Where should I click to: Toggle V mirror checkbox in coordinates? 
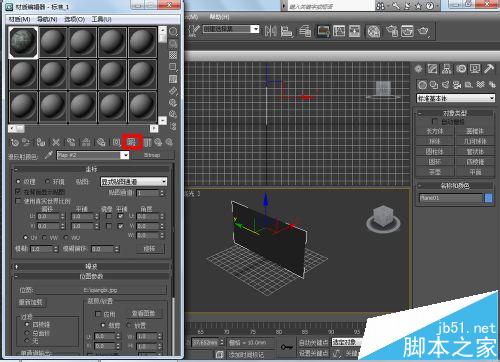click(x=109, y=226)
